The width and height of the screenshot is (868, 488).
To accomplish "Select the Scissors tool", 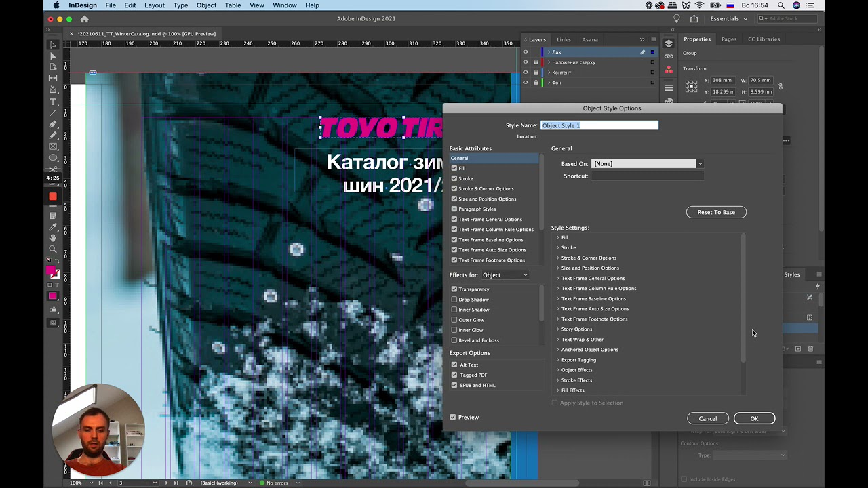I will point(53,168).
